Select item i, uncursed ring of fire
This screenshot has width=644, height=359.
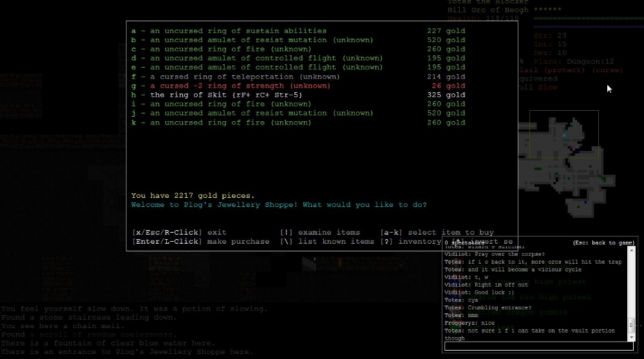point(298,104)
